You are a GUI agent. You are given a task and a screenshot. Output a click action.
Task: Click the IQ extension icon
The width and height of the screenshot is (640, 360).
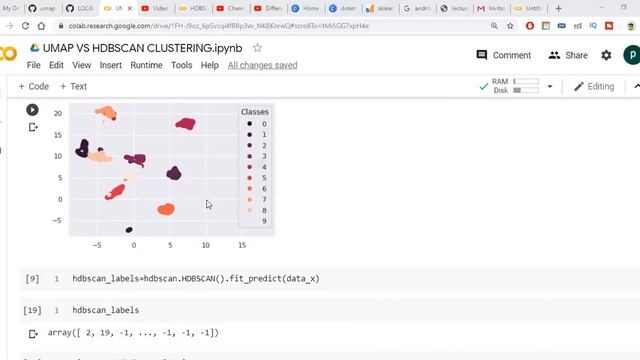tap(593, 26)
